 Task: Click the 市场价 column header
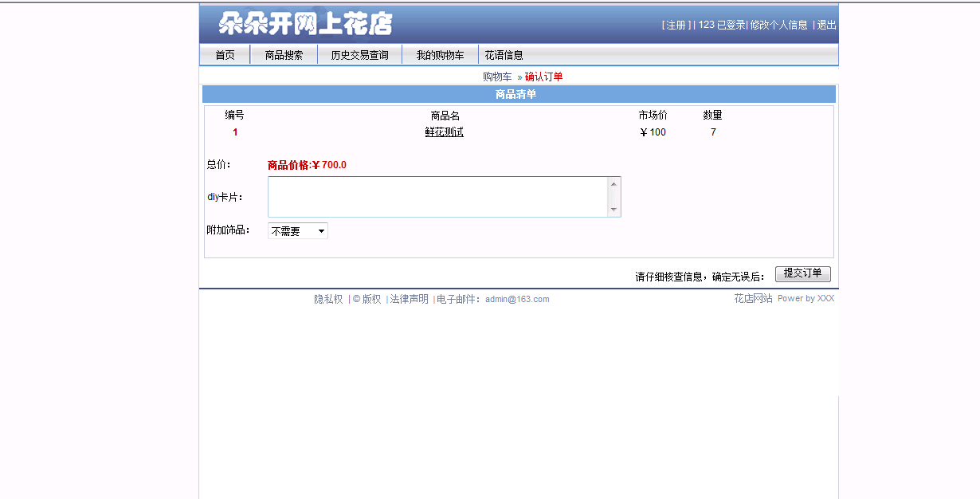(x=653, y=116)
